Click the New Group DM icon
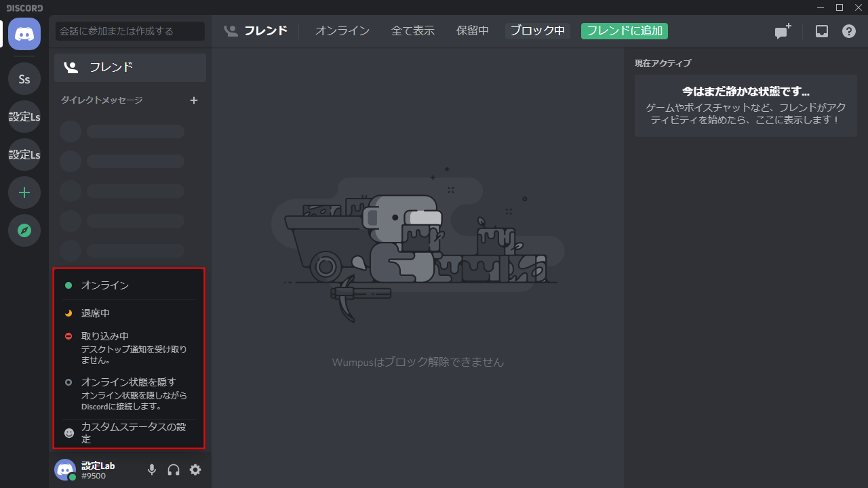This screenshot has height=488, width=868. [783, 31]
